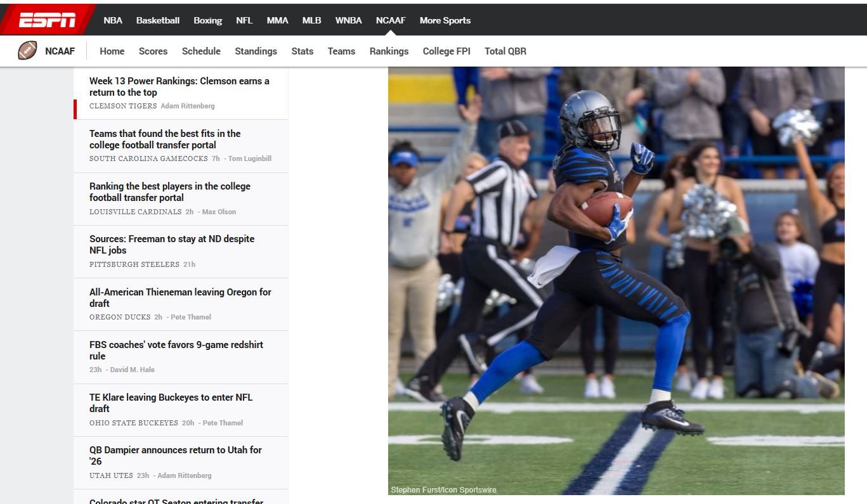Open the MLB menu
This screenshot has width=867, height=504.
pos(311,20)
